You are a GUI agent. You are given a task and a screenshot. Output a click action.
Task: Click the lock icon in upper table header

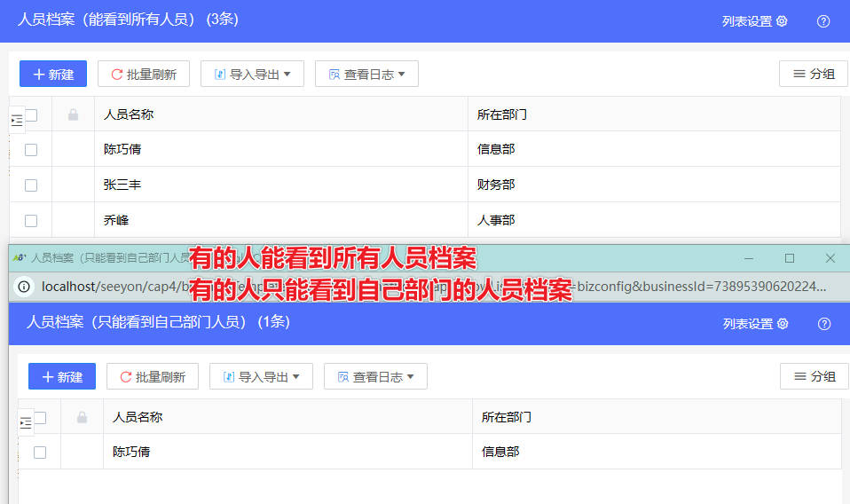click(73, 114)
